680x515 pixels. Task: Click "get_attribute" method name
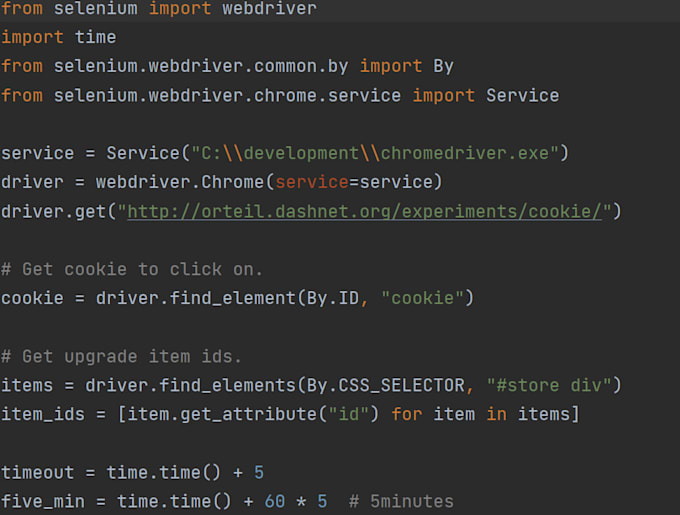click(248, 414)
